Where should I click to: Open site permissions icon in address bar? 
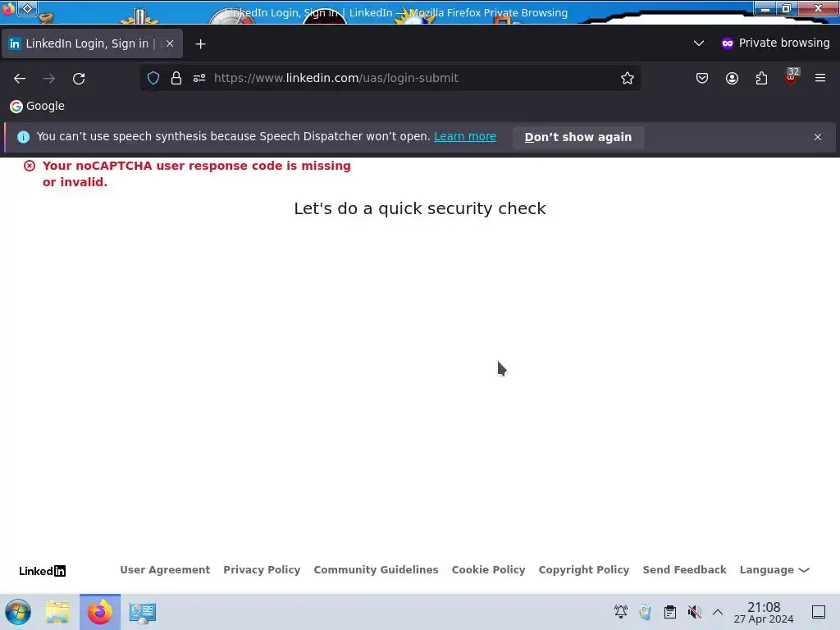(199, 78)
